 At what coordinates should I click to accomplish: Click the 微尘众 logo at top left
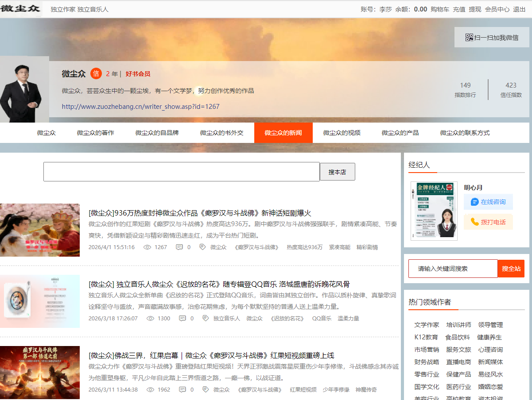click(20, 9)
